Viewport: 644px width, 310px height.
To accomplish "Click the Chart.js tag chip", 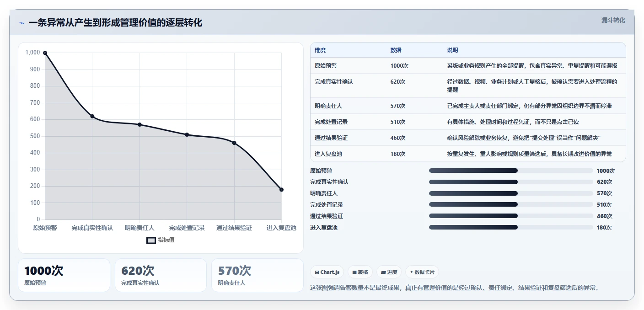I will point(327,272).
